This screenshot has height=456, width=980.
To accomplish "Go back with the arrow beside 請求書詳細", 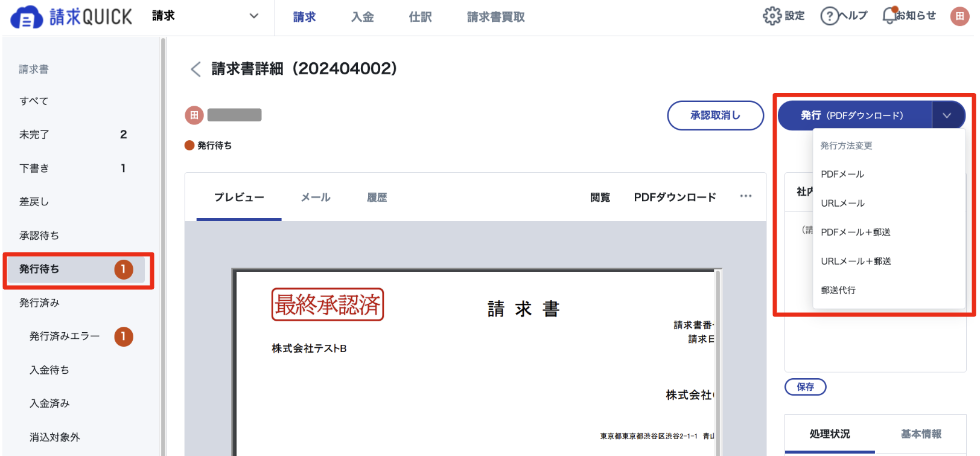I will click(195, 69).
